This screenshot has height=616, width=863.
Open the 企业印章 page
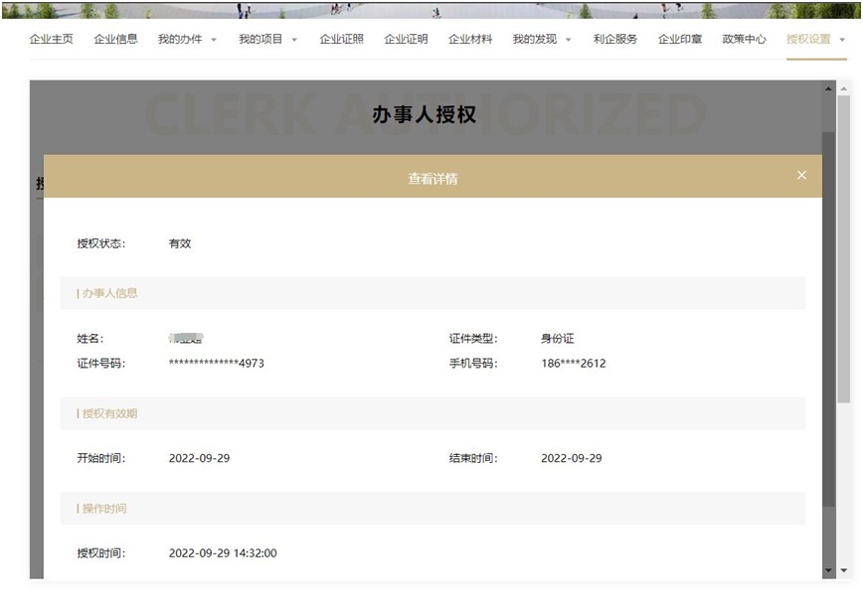[680, 40]
